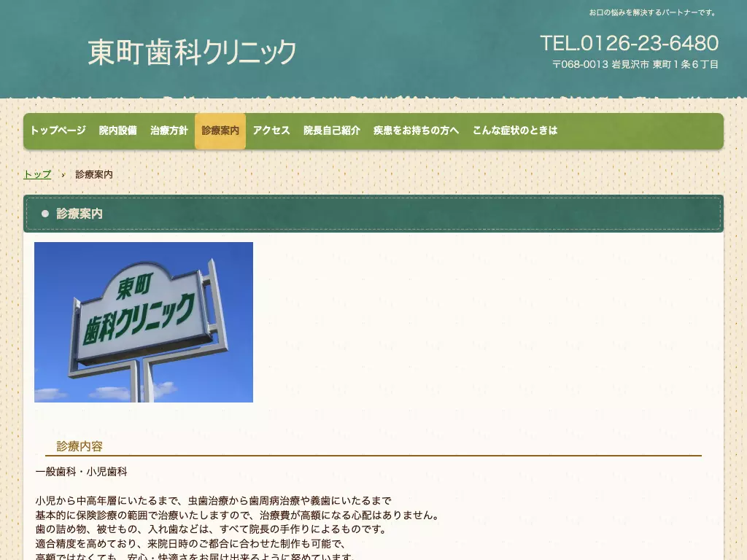Open the トップページ menu item
Screen dimensions: 747x560
coord(58,131)
